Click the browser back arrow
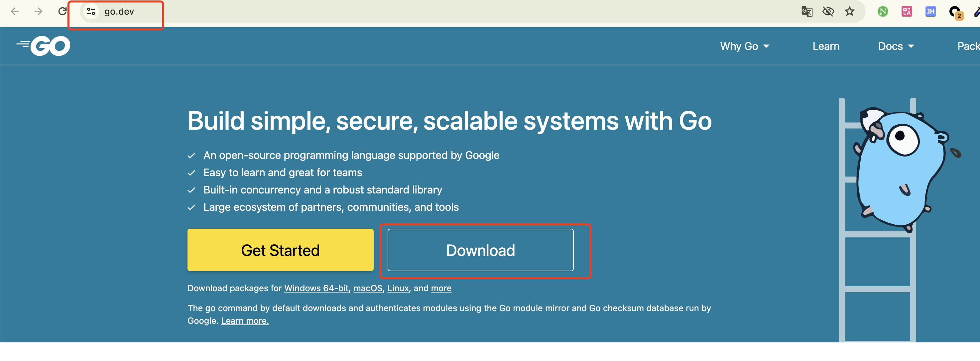The image size is (980, 361). [15, 11]
